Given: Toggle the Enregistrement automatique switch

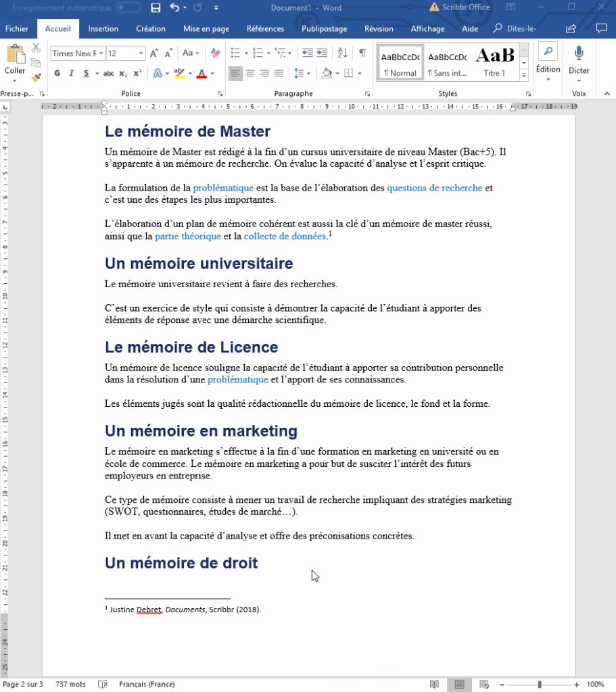Looking at the screenshot, I should click(128, 8).
